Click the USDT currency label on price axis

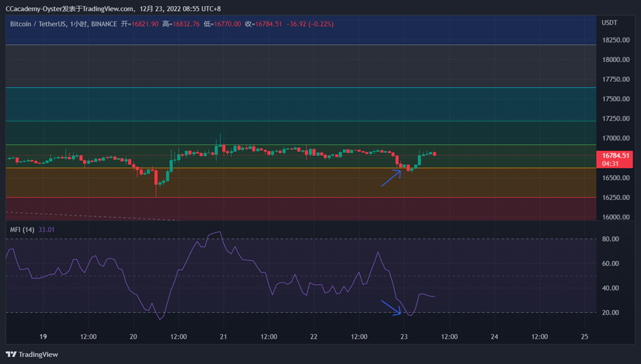point(609,23)
